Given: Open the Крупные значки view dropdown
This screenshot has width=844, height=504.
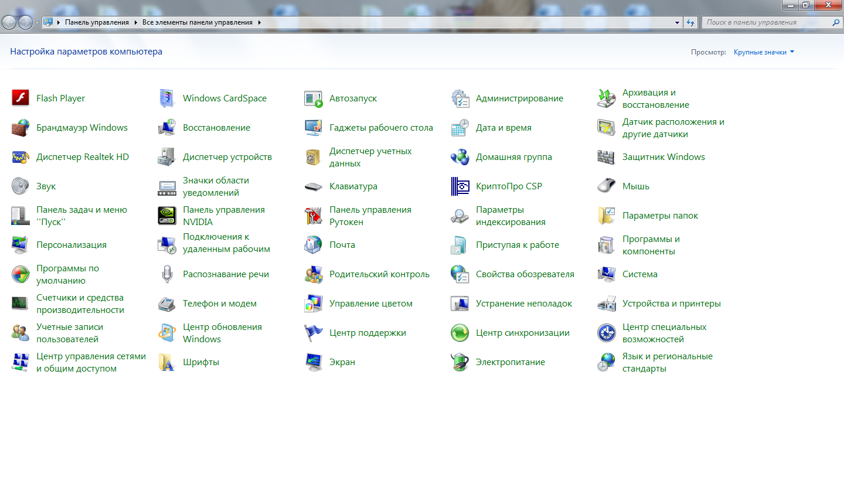Looking at the screenshot, I should pos(764,52).
